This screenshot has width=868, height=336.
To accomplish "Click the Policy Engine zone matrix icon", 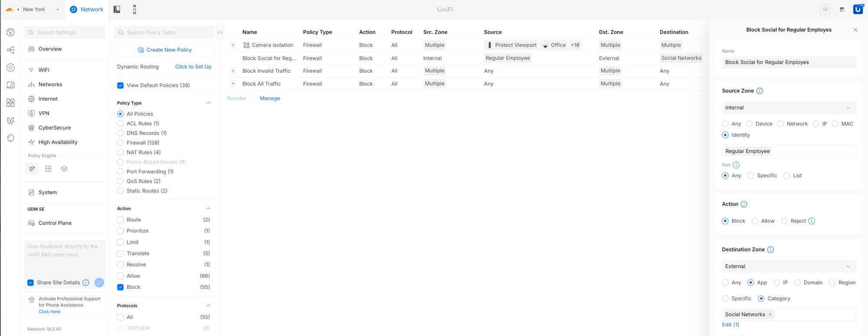I will (48, 169).
